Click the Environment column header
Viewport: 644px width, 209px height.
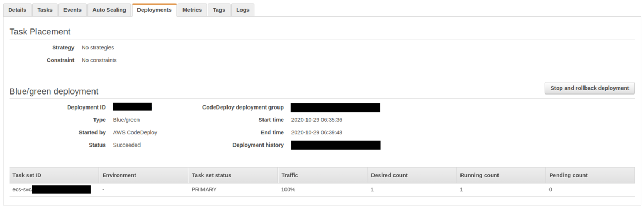point(144,175)
